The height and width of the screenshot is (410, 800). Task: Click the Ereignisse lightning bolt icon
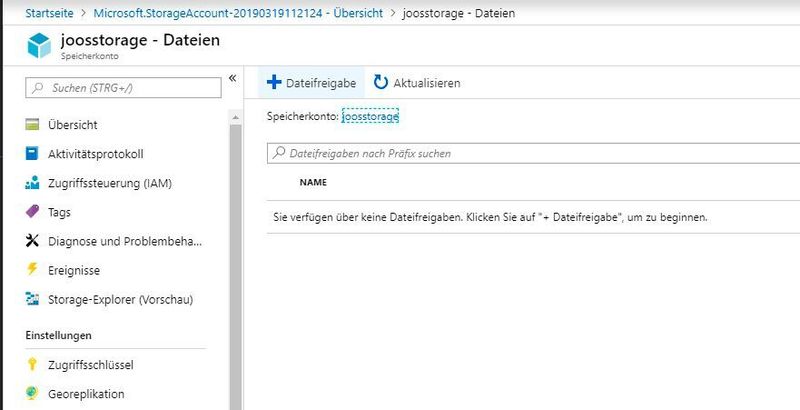[x=32, y=270]
